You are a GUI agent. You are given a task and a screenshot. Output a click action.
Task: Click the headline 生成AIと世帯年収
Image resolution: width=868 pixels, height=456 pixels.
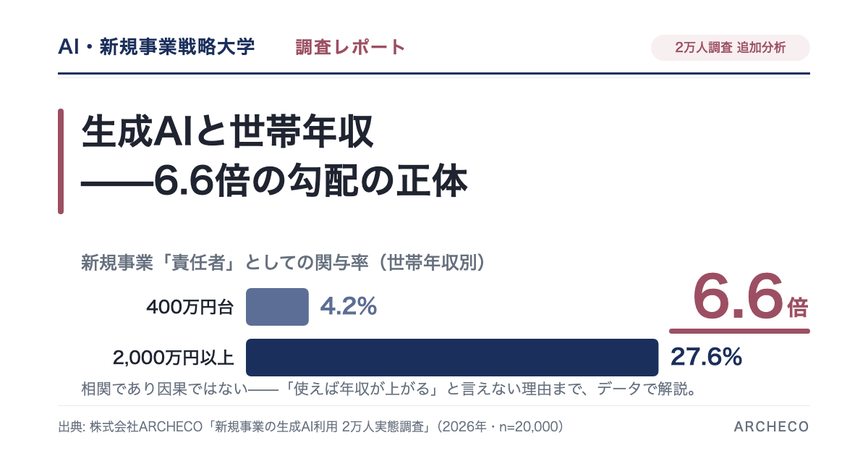click(227, 133)
